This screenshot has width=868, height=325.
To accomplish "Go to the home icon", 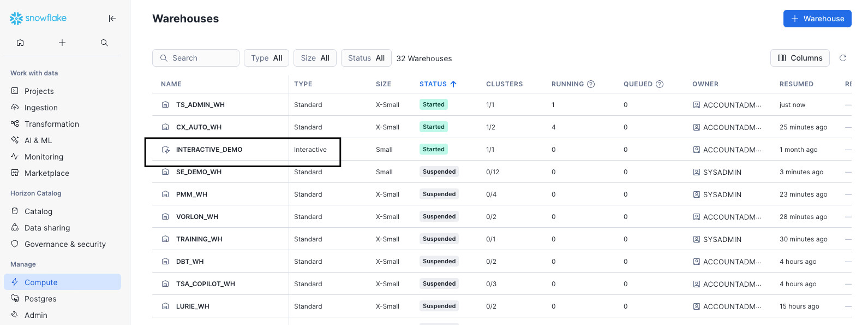I will 20,43.
